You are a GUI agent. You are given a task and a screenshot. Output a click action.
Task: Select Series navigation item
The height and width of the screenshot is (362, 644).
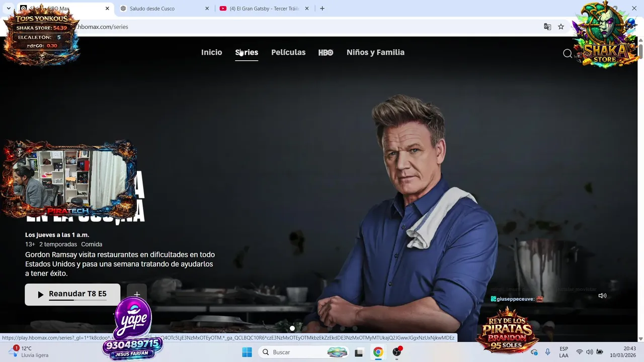coord(247,52)
